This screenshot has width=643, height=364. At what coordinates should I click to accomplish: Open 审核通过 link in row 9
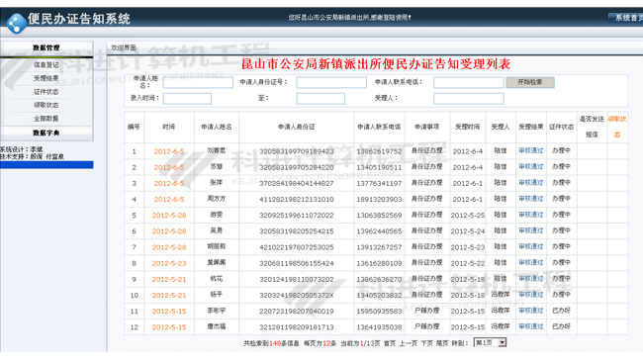pos(530,279)
